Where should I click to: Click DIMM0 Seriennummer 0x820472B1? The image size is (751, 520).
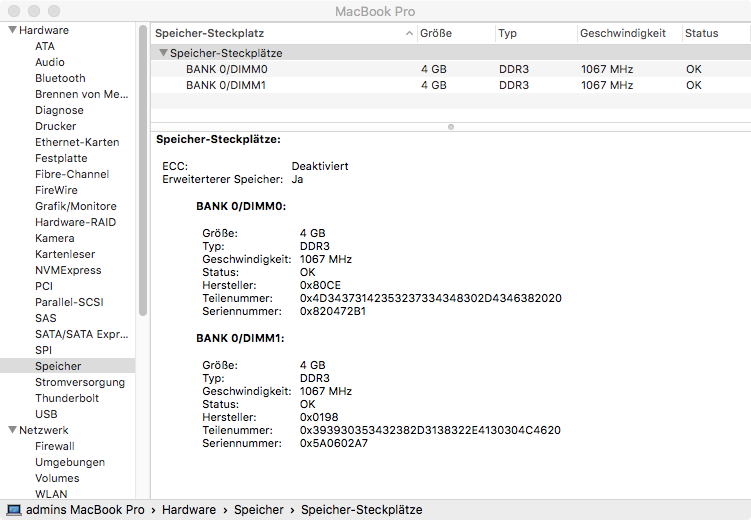(333, 311)
